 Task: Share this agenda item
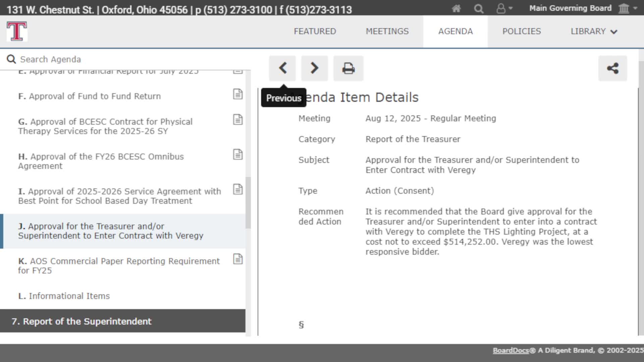pyautogui.click(x=612, y=68)
